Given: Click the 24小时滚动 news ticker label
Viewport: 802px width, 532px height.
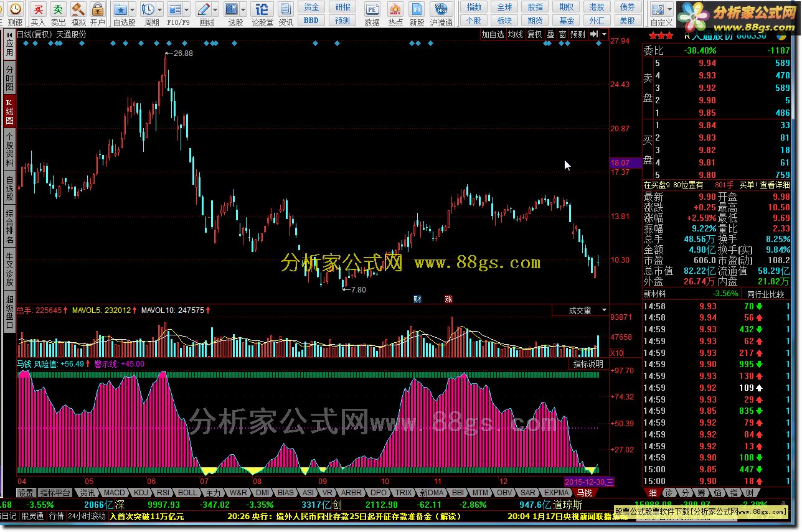Looking at the screenshot, I should (x=87, y=516).
